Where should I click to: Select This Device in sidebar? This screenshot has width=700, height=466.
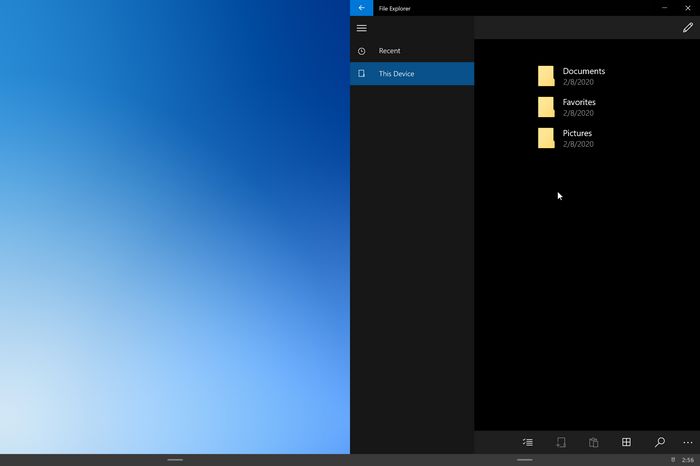(x=396, y=74)
